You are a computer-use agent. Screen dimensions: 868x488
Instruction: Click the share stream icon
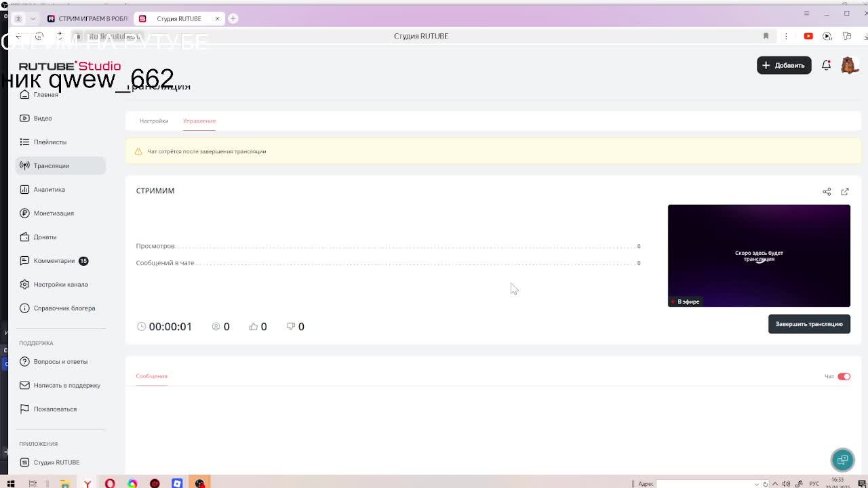(827, 192)
